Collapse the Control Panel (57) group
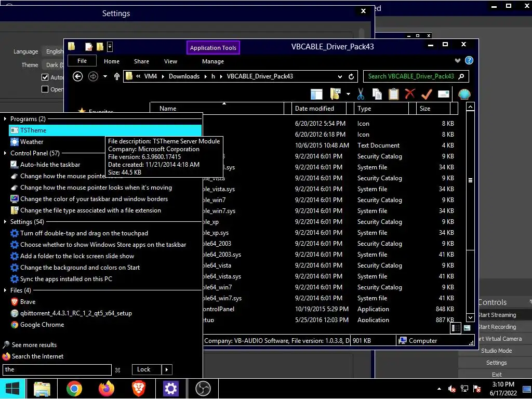This screenshot has width=532, height=399. 5,153
